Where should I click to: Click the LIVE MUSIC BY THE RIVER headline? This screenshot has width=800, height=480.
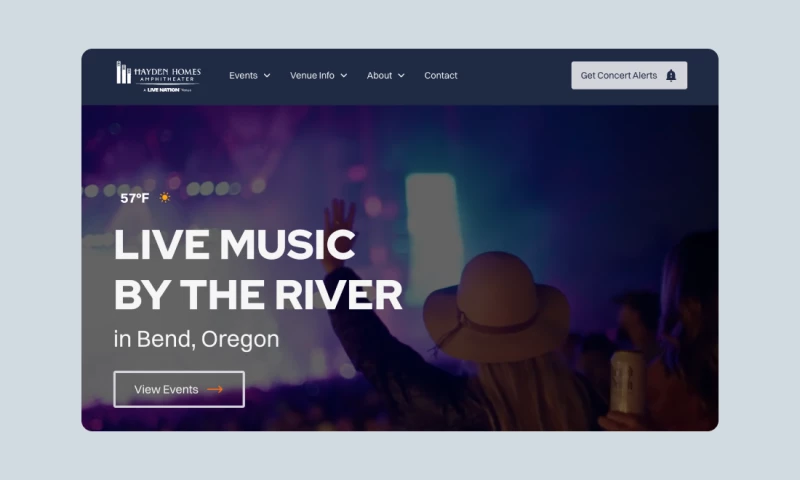tap(258, 269)
